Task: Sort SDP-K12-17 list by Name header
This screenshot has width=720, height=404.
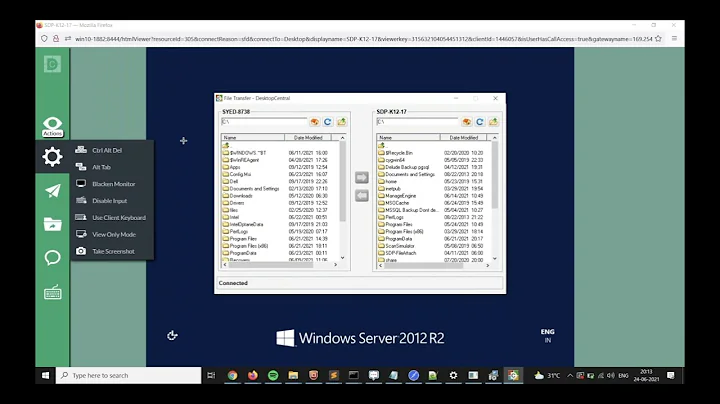Action: [408, 137]
